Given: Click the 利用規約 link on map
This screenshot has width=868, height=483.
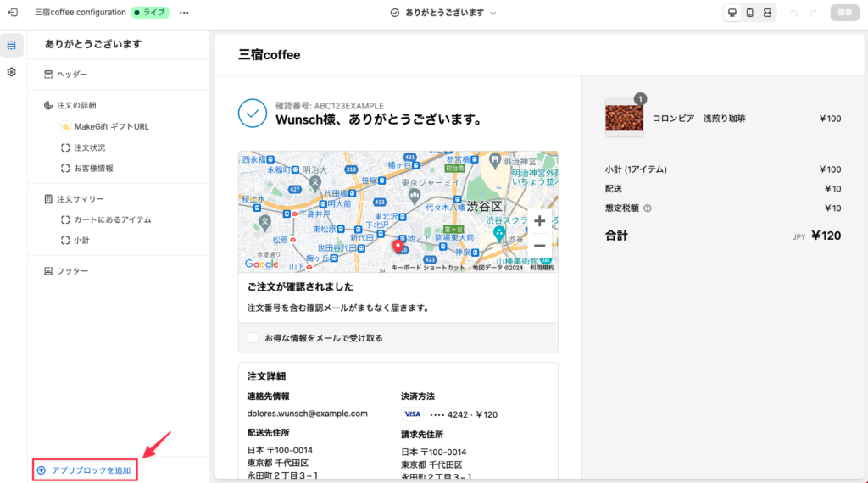Looking at the screenshot, I should 542,268.
